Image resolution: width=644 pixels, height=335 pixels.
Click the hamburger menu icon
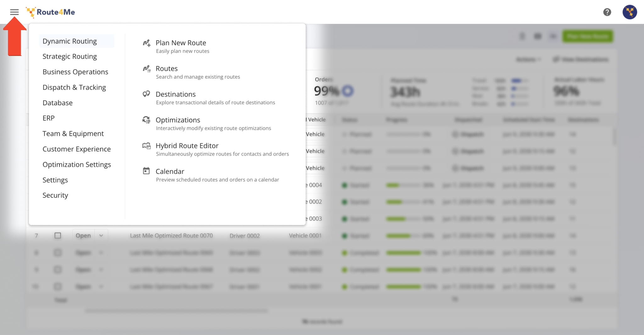(14, 12)
